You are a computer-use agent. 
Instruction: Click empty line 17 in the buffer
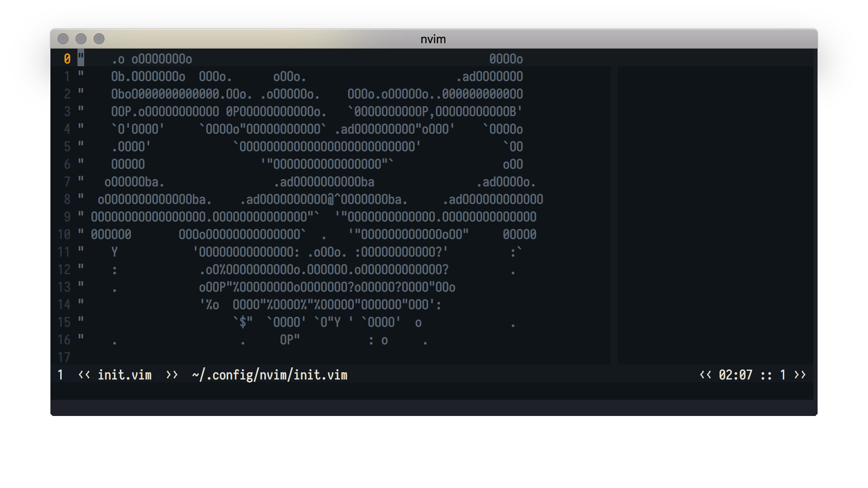[270, 357]
